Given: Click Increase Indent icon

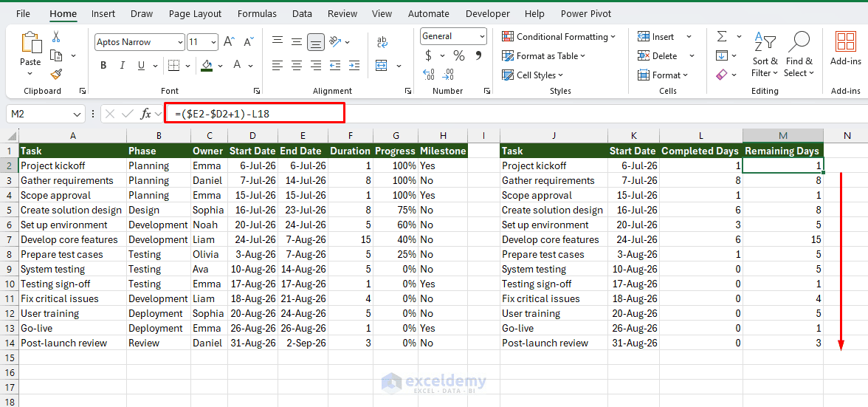Looking at the screenshot, I should click(354, 66).
